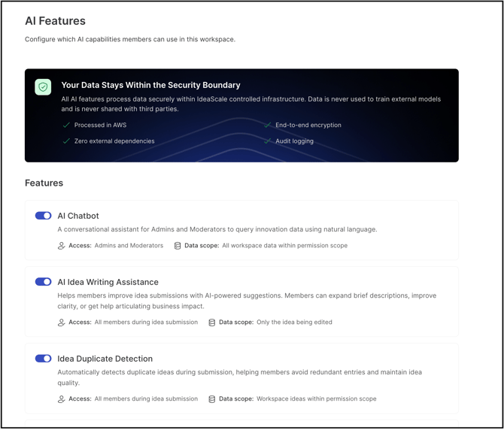Click the checkmark beside Zero external dependencies
This screenshot has width=504, height=430.
66,141
